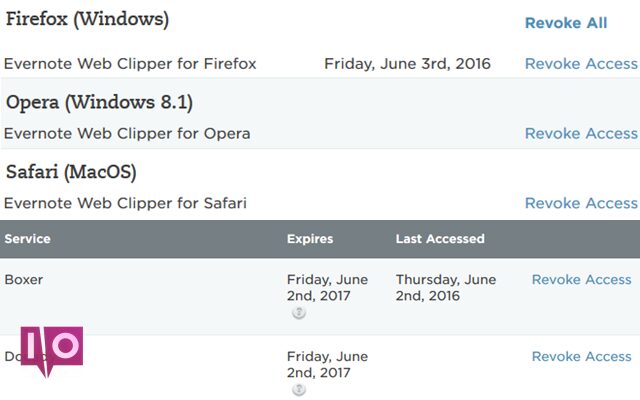The image size is (640, 400).
Task: Select the Service column header
Action: [27, 239]
